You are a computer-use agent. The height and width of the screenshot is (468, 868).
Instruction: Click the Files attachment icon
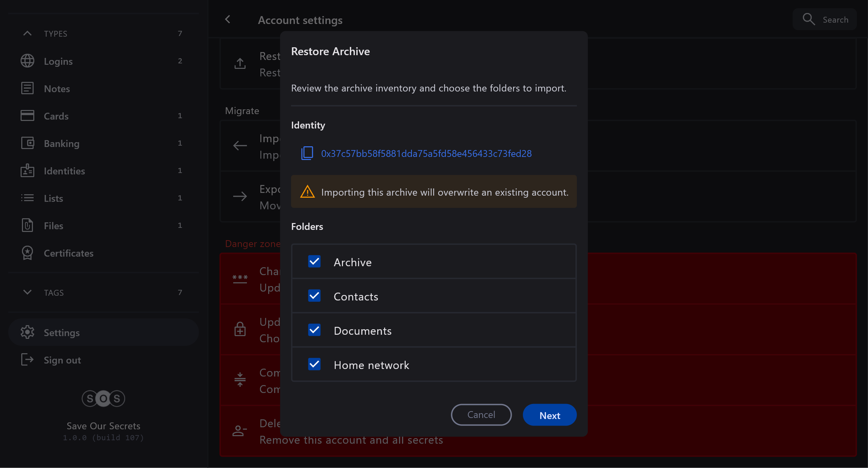pos(27,225)
